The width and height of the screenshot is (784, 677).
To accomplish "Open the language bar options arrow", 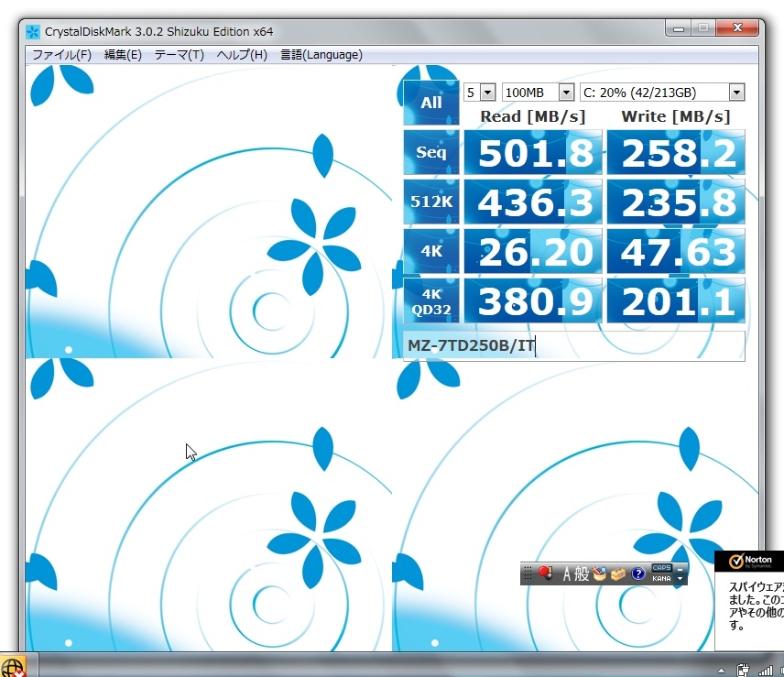I will tap(680, 578).
